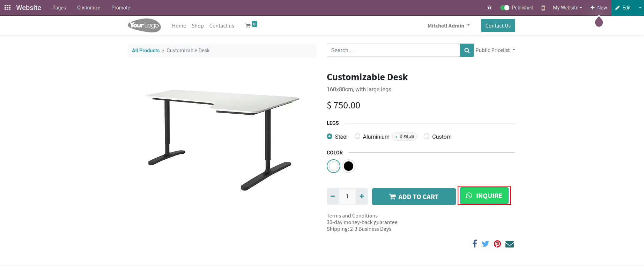Share product on Twitter
The height and width of the screenshot is (274, 644).
pos(485,244)
